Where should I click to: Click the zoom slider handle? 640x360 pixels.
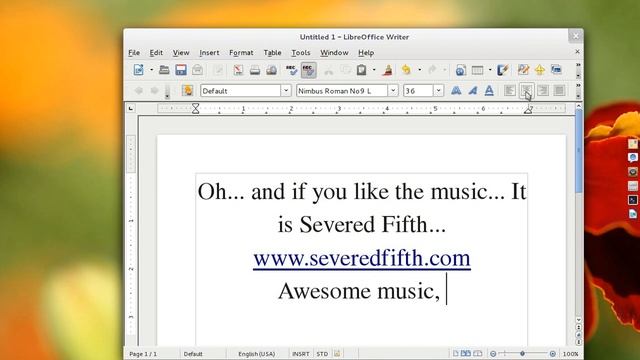point(522,354)
